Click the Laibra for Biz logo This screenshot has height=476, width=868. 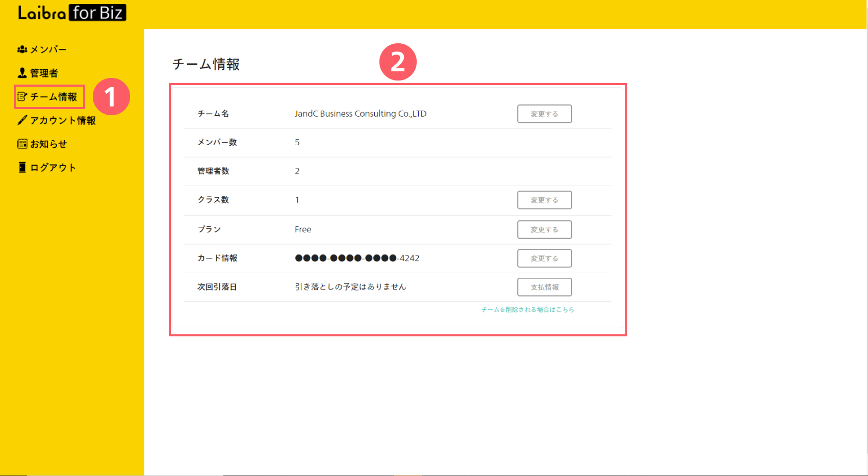[72, 13]
